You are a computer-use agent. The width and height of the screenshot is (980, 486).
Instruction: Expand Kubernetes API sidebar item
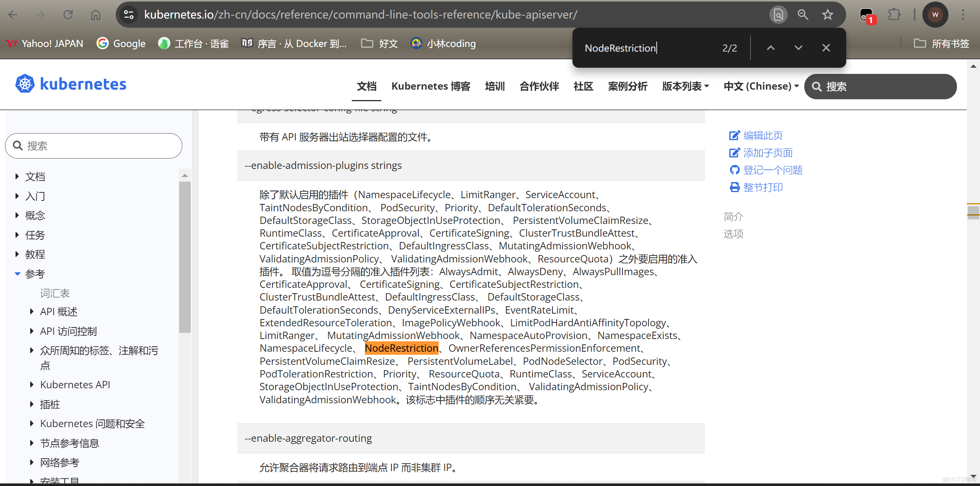point(32,384)
